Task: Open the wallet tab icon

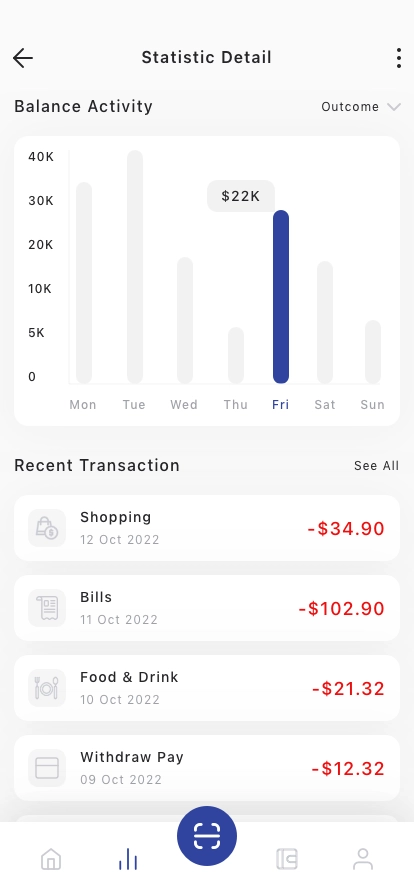Action: coord(286,859)
